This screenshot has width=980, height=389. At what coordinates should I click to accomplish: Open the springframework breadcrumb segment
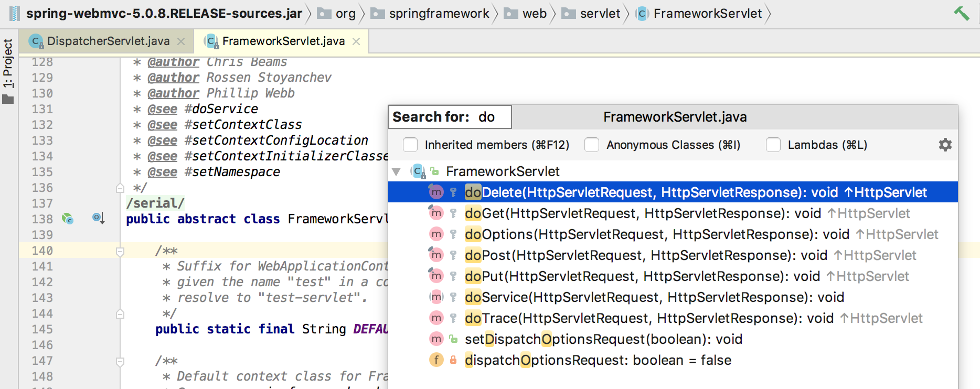pos(439,14)
